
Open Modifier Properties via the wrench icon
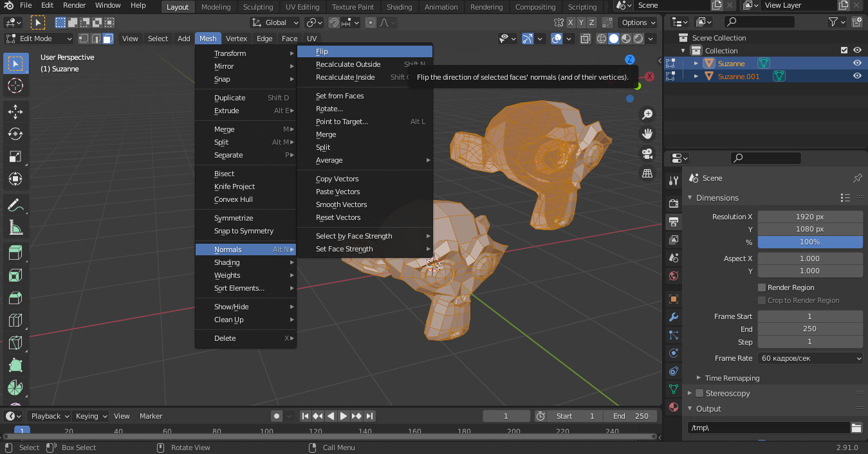coord(673,317)
